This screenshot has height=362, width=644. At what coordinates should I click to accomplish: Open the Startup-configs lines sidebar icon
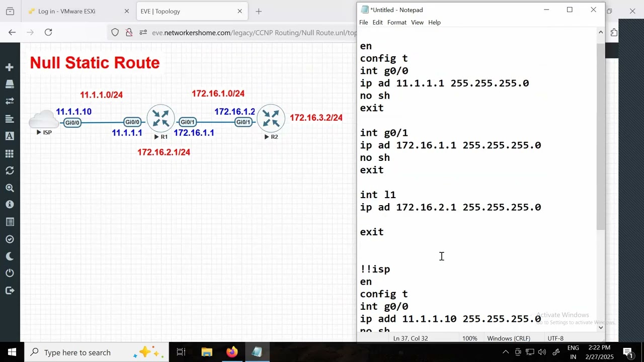tap(10, 119)
